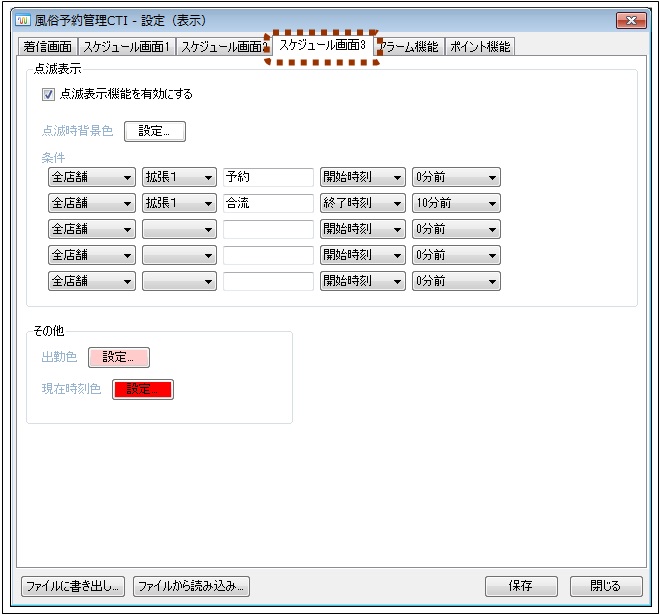Click ファイルから読み込み button

(191, 586)
